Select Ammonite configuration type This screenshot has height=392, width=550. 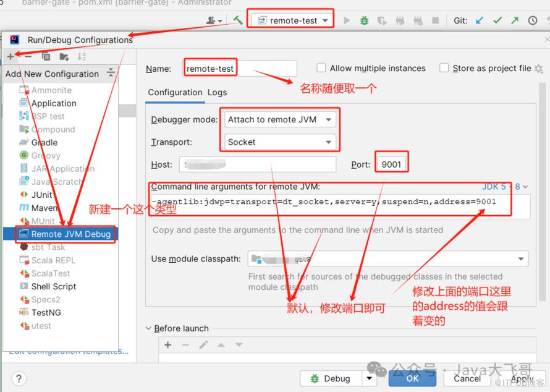click(x=46, y=90)
